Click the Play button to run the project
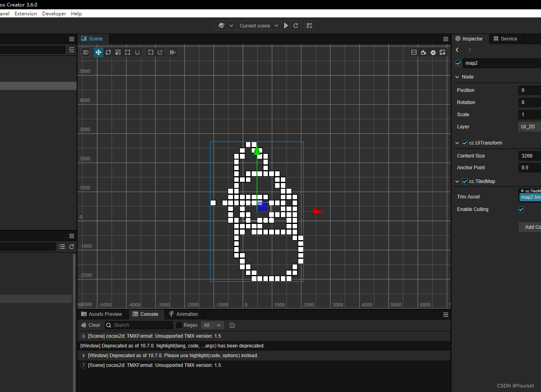This screenshot has height=392, width=541. (x=286, y=26)
